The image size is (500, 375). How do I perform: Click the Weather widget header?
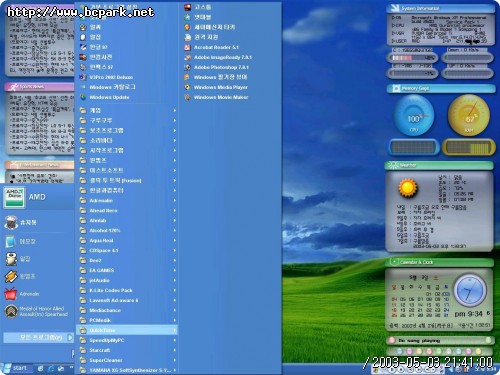(x=439, y=165)
